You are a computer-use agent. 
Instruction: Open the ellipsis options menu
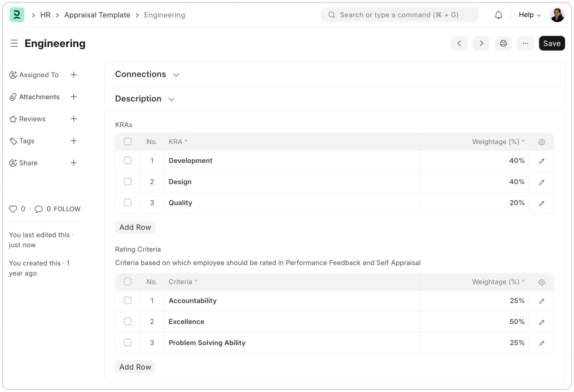(x=525, y=43)
